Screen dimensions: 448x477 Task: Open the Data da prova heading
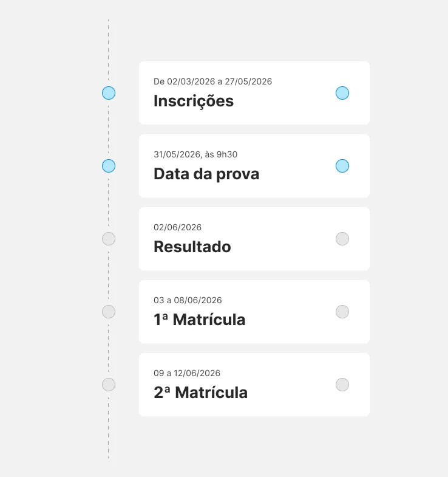206,174
